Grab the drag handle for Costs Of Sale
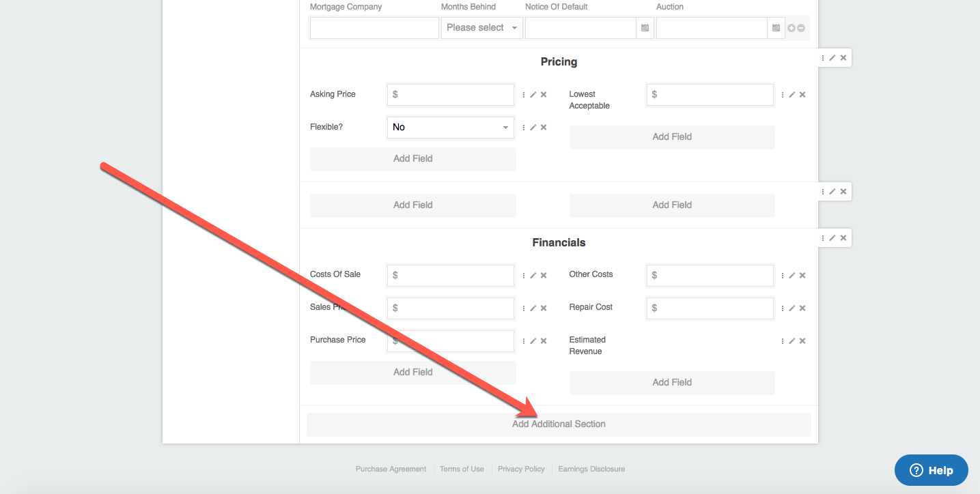The width and height of the screenshot is (980, 494). pos(524,276)
